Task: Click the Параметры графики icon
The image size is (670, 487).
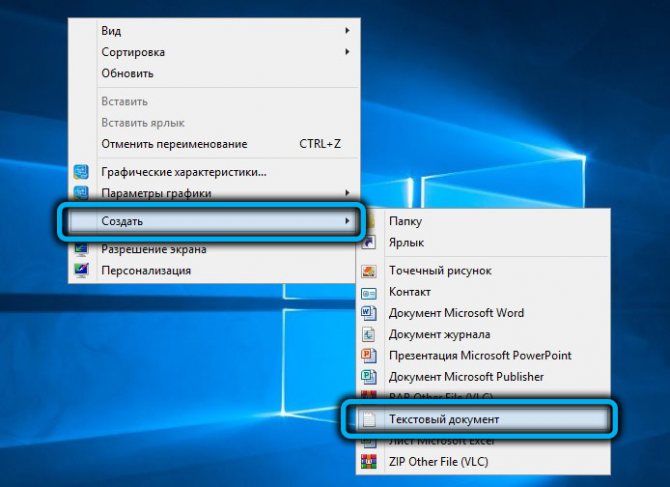Action: (81, 193)
